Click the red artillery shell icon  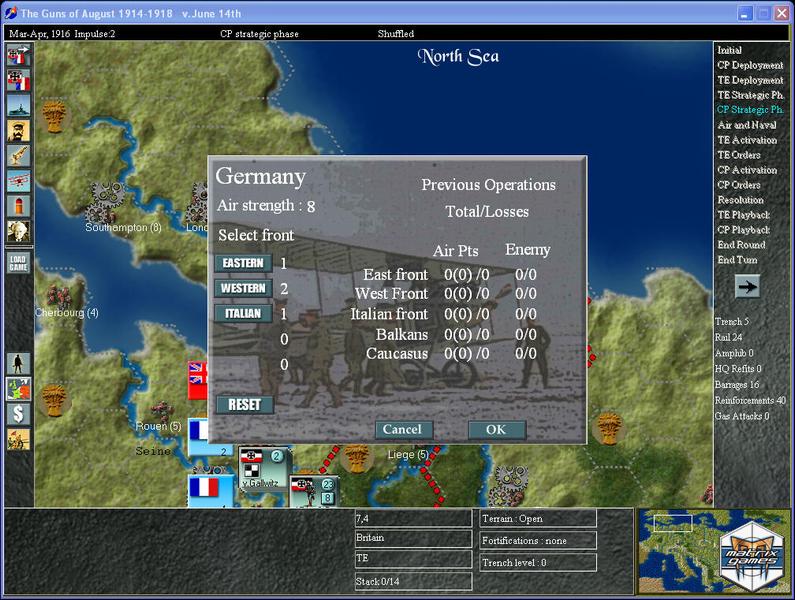18,206
